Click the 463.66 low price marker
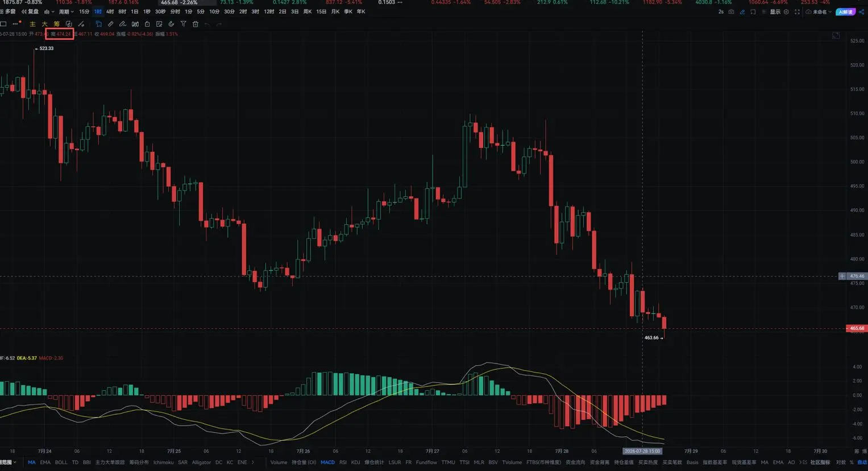Screen dimensions: 868x471 point(653,338)
